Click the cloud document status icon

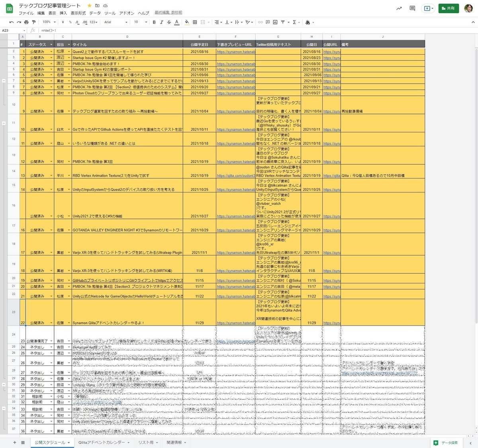105,6
